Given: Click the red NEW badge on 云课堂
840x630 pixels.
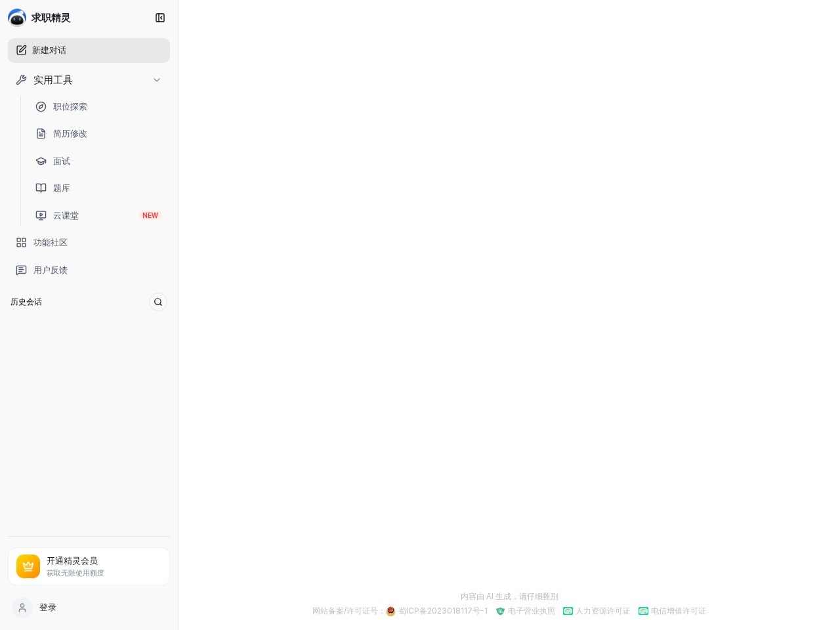Looking at the screenshot, I should pyautogui.click(x=150, y=215).
